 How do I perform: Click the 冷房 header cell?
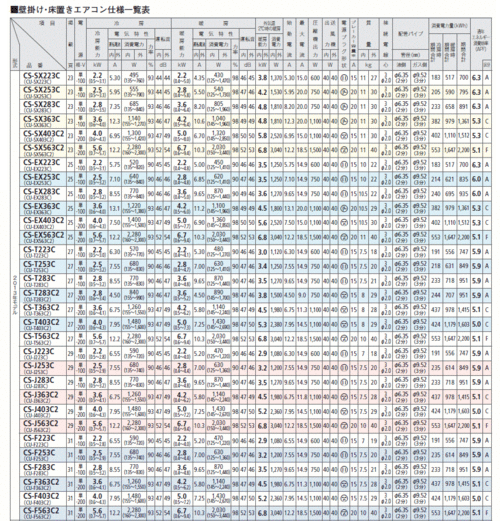point(129,23)
